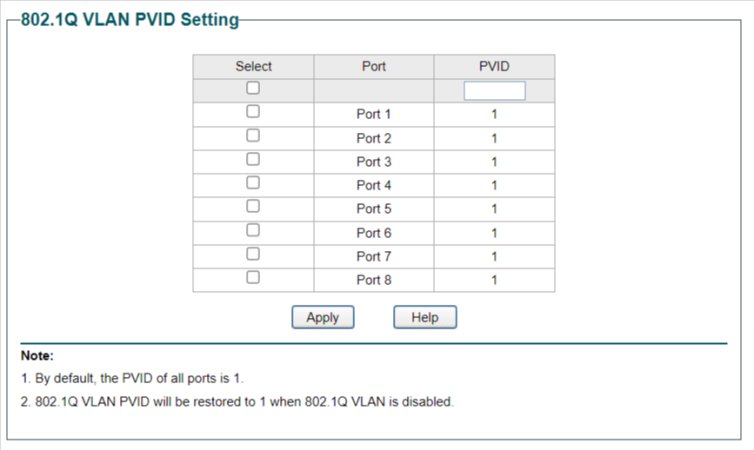Click the PVID column header

coord(494,66)
